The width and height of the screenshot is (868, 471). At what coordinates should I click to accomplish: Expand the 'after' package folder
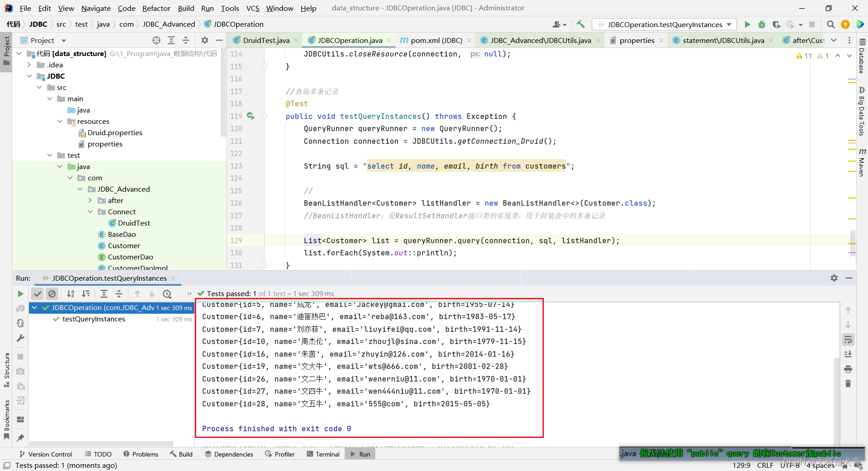tap(90, 200)
